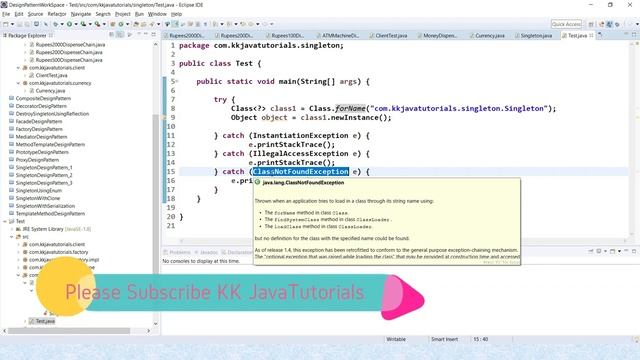Click the Package Explorer horizontal scrollbar

68,331
